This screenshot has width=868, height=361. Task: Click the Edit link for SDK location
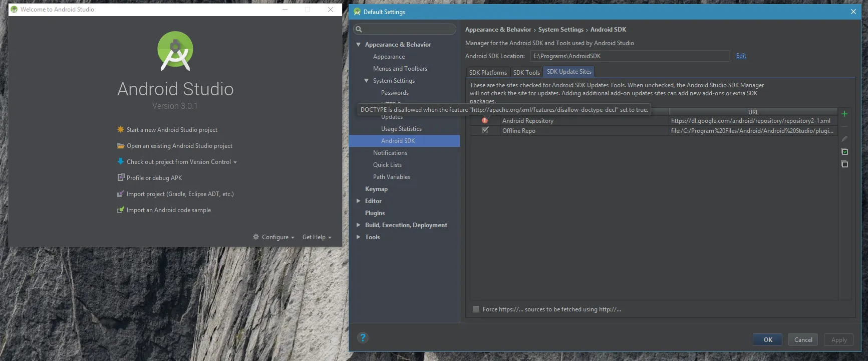click(x=741, y=56)
